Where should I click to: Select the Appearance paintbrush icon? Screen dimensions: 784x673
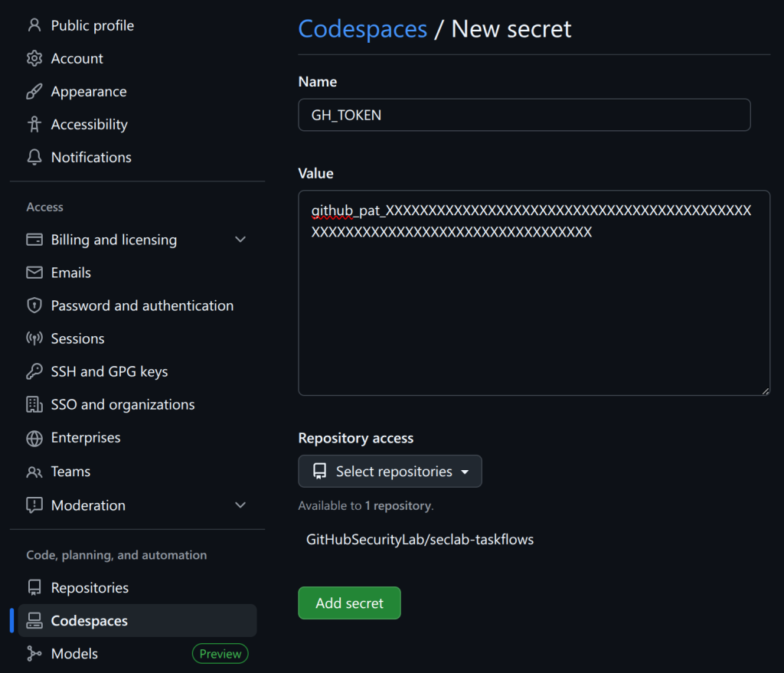tap(34, 91)
